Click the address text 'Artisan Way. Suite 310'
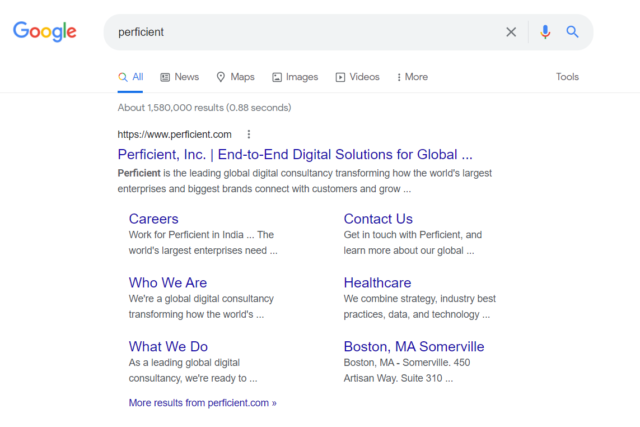The height and width of the screenshot is (427, 640). [393, 378]
